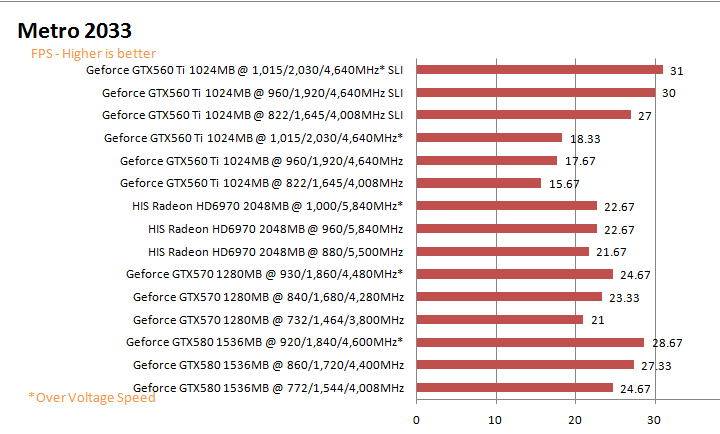Select label GTX580 1536MB 772/1,544/4,008MHz
The image size is (720, 434).
point(269,388)
